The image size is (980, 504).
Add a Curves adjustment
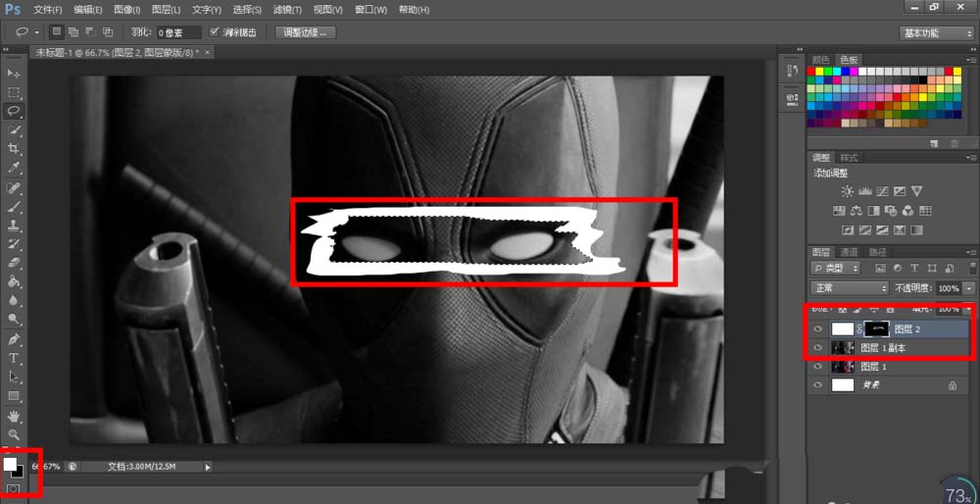[x=883, y=191]
